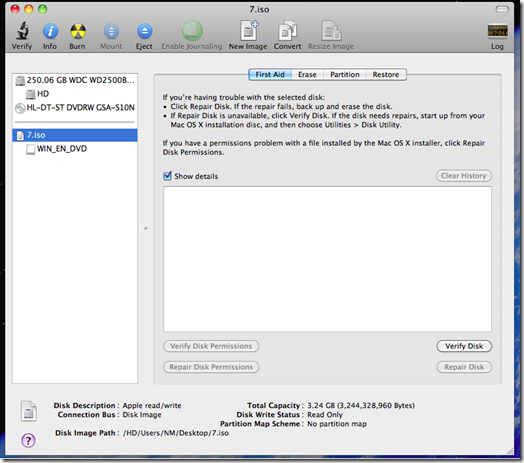Select the 250.06 GB WDC drive
This screenshot has height=463, width=524.
point(75,80)
